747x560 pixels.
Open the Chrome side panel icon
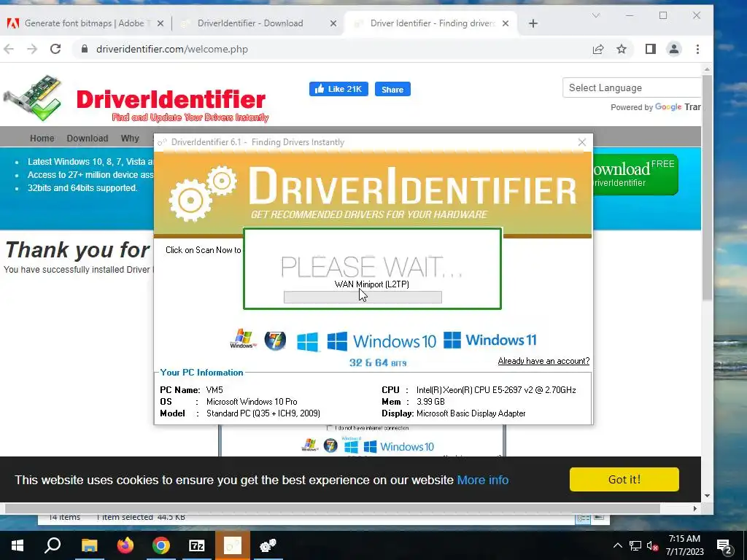click(x=650, y=49)
